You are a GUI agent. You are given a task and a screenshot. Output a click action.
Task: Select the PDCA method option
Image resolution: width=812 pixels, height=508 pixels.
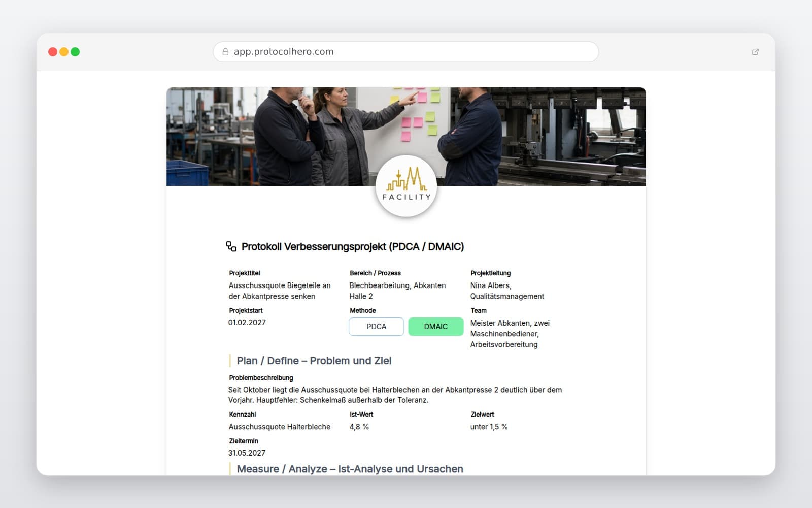(377, 327)
